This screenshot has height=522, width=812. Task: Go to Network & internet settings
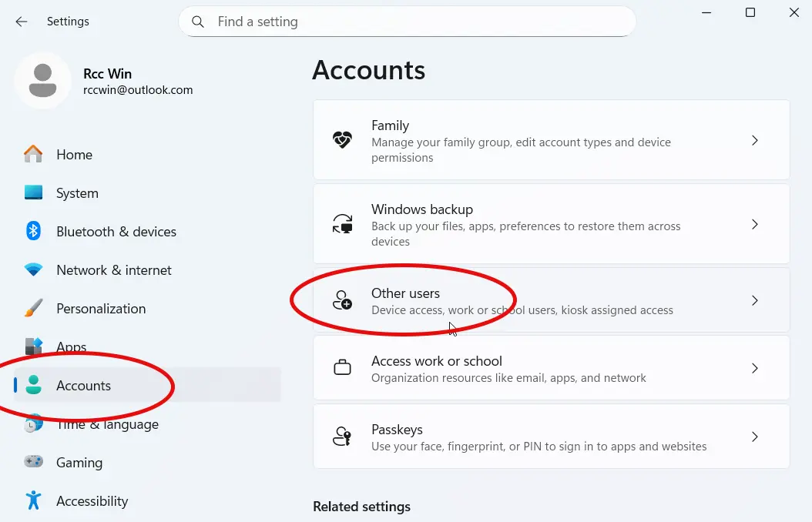tap(113, 269)
